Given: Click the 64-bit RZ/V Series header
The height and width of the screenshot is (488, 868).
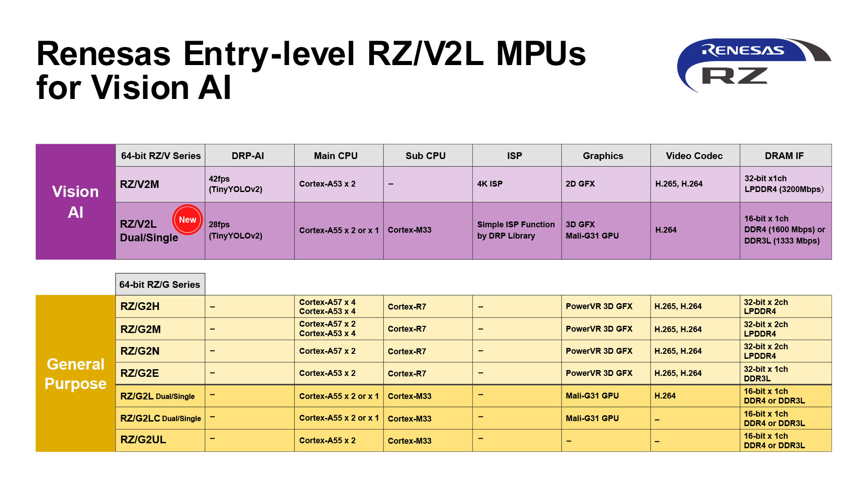Looking at the screenshot, I should pyautogui.click(x=160, y=155).
